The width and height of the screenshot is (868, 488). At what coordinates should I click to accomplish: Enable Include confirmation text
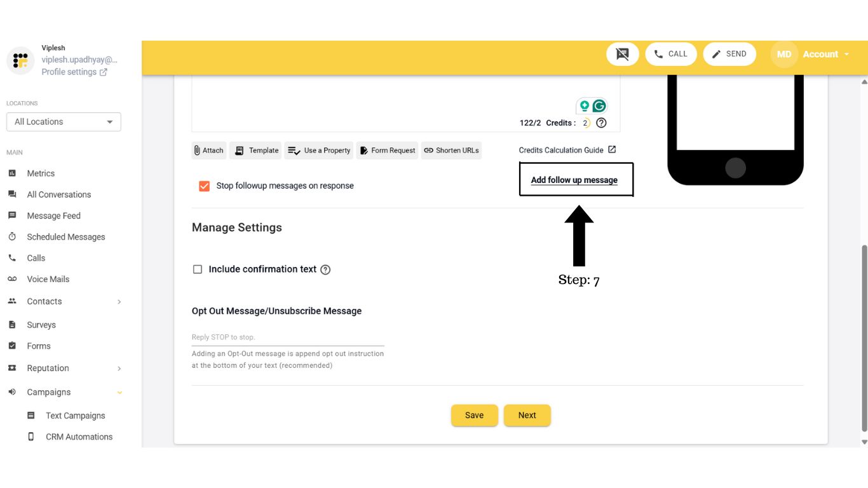(x=198, y=269)
